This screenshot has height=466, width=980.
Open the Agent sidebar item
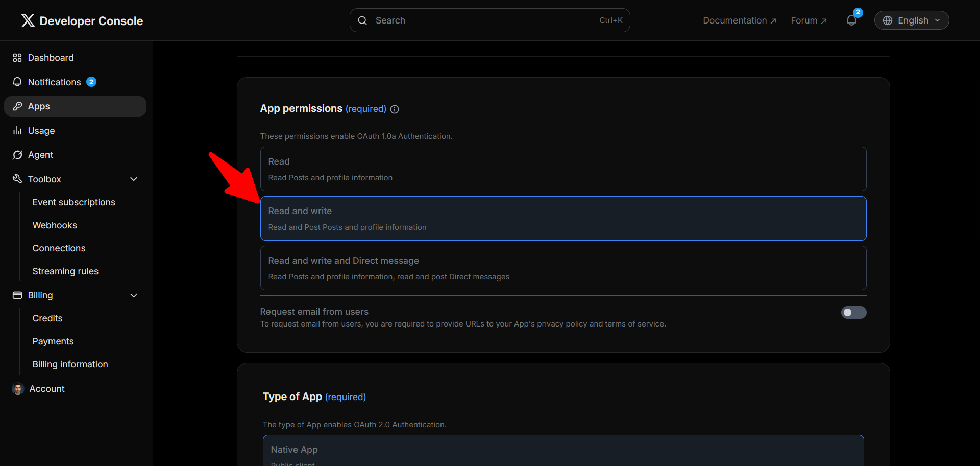tap(75, 155)
